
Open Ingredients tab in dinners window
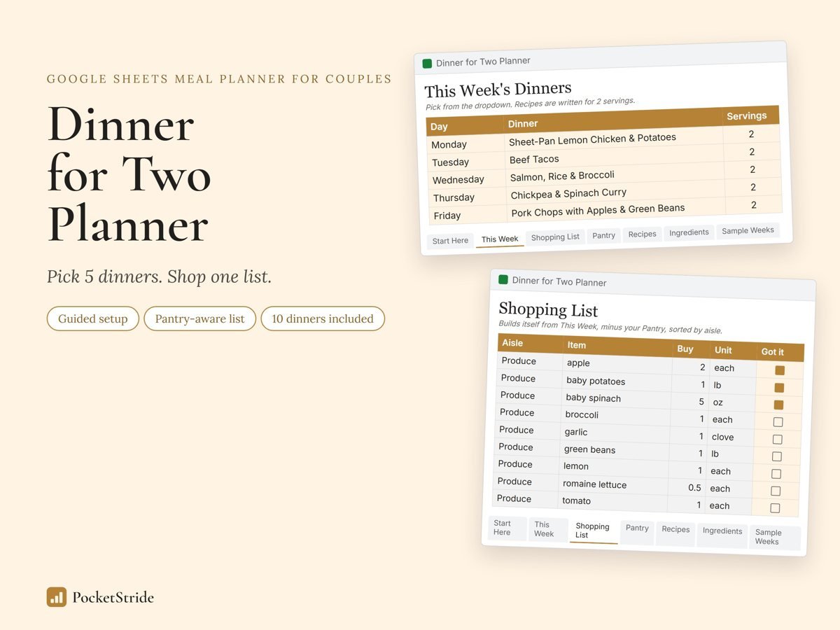(x=689, y=232)
